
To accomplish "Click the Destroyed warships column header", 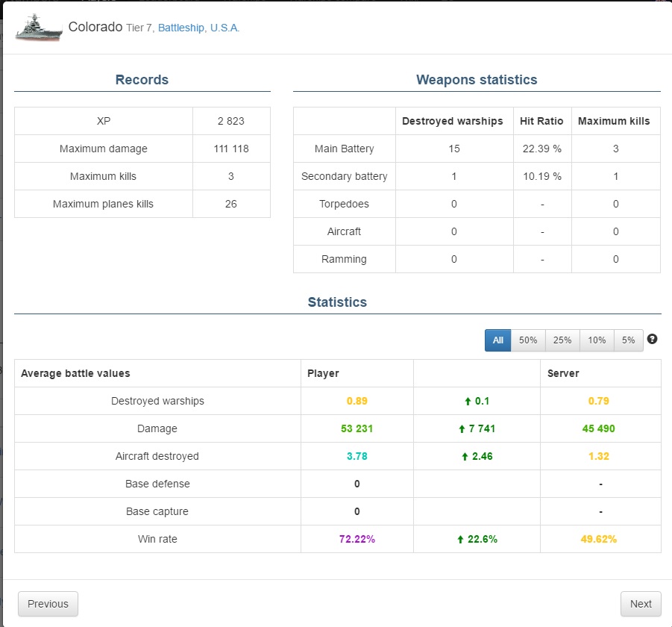I will click(453, 122).
